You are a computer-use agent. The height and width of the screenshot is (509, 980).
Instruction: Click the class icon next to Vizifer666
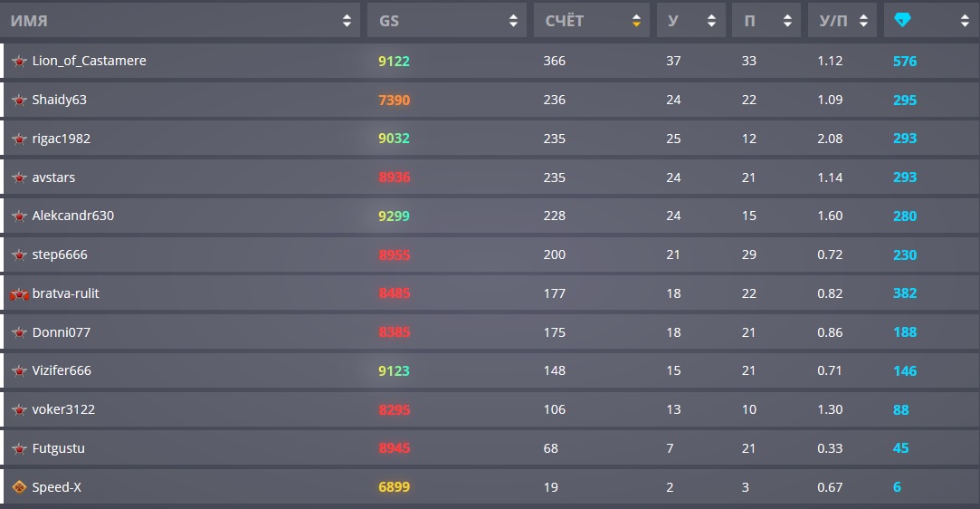[x=19, y=370]
